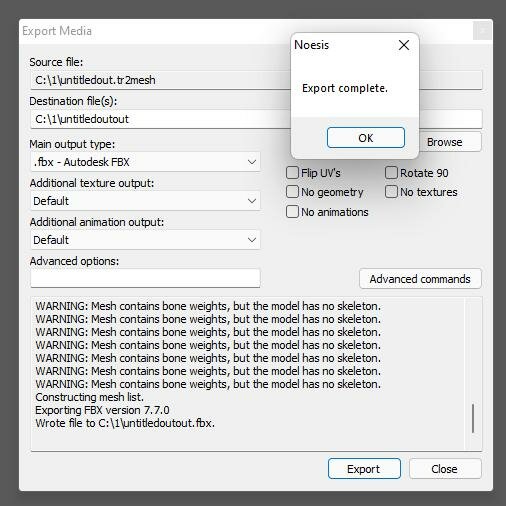Confirm the Export complete dialog with OK

point(366,138)
